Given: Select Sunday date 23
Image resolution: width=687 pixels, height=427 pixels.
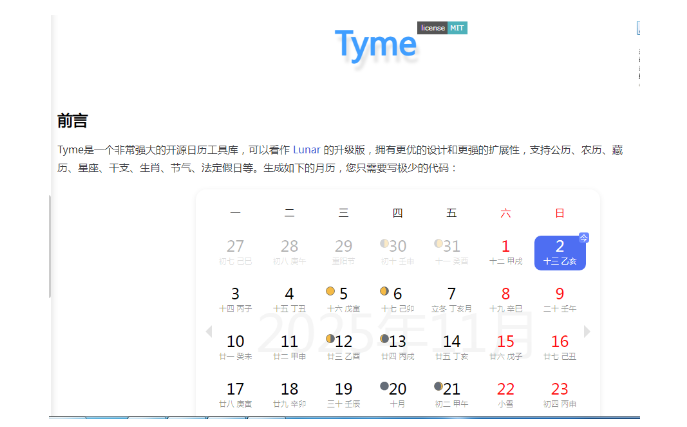Looking at the screenshot, I should pos(560,395).
